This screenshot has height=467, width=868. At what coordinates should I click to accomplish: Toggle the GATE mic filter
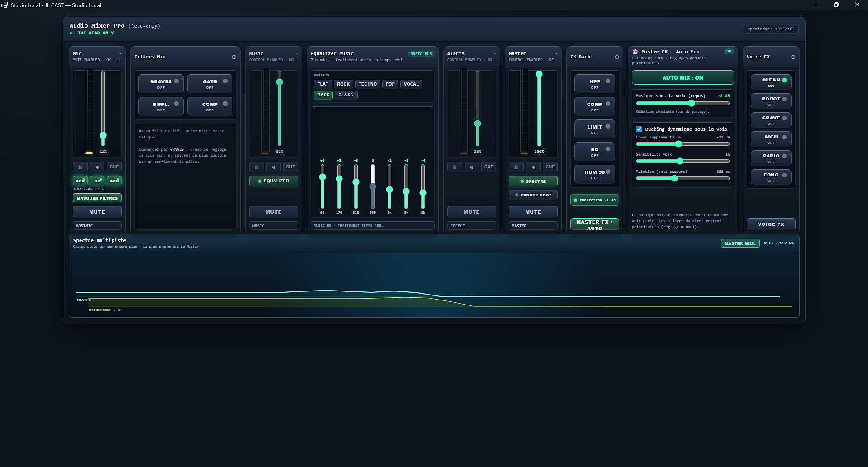click(210, 84)
